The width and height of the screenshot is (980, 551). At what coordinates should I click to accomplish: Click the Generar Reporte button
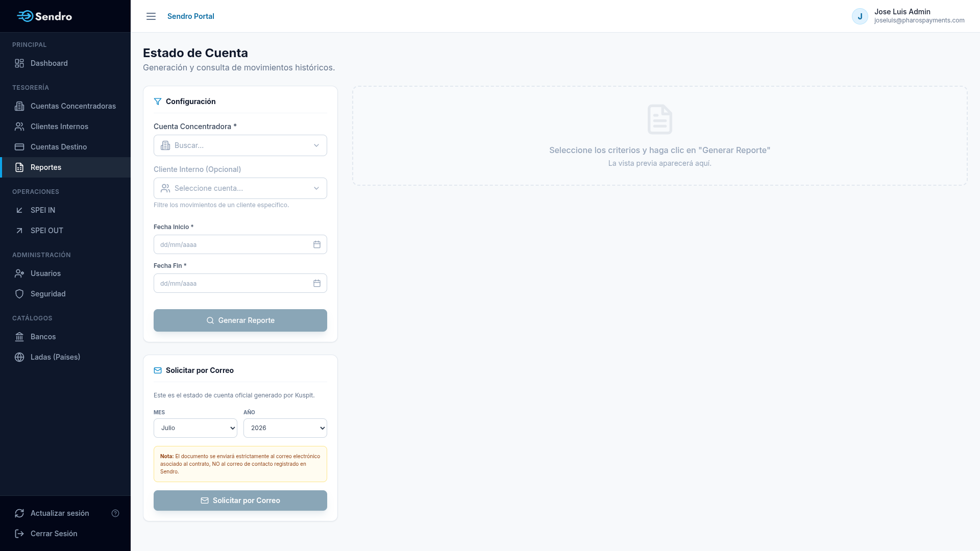[240, 320]
